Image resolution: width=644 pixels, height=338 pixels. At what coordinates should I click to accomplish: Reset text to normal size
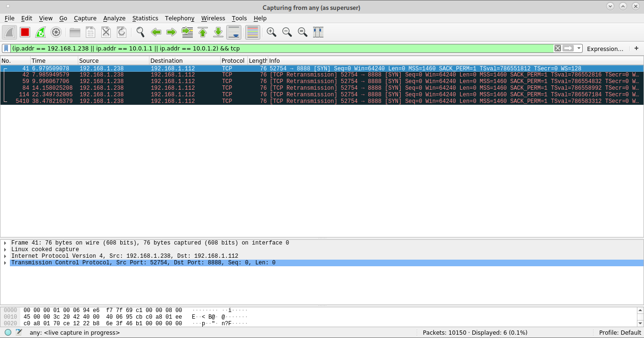(x=303, y=32)
